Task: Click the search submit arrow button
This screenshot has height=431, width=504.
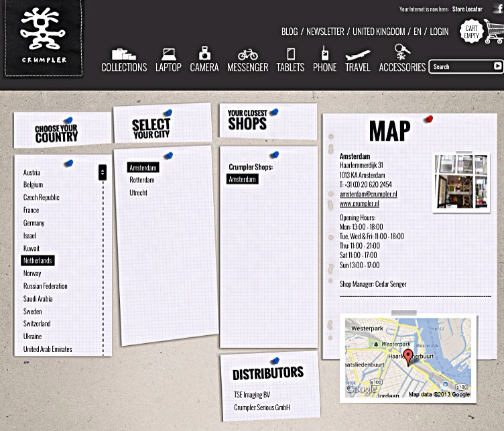Action: point(497,66)
